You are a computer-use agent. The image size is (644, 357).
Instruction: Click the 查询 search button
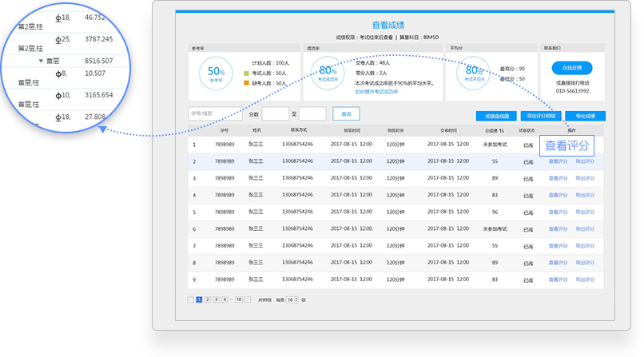click(346, 114)
